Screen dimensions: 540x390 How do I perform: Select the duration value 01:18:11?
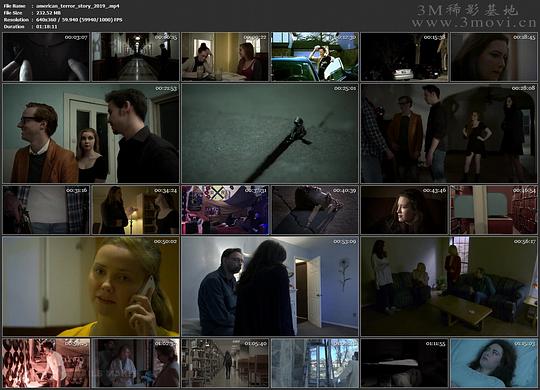[x=47, y=27]
